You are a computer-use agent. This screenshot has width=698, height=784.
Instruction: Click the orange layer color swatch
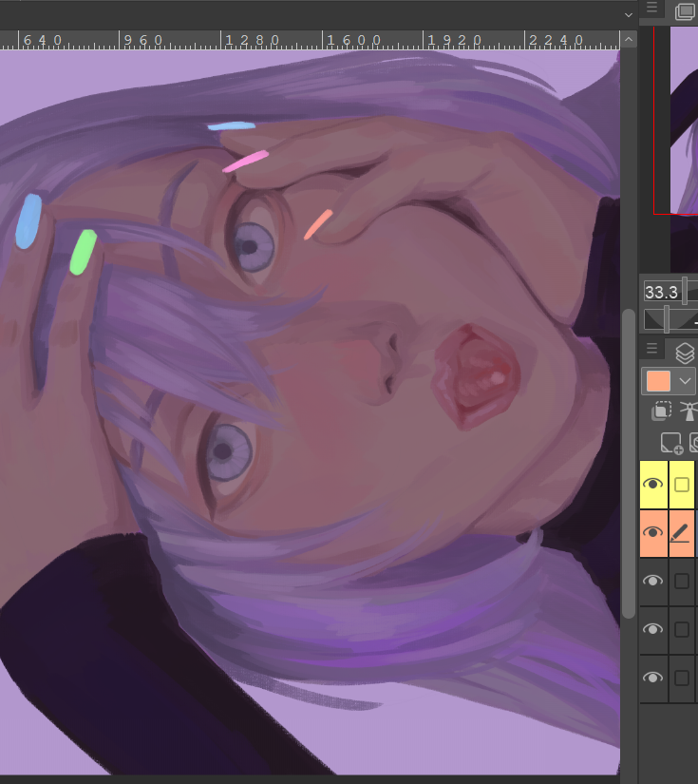(658, 381)
